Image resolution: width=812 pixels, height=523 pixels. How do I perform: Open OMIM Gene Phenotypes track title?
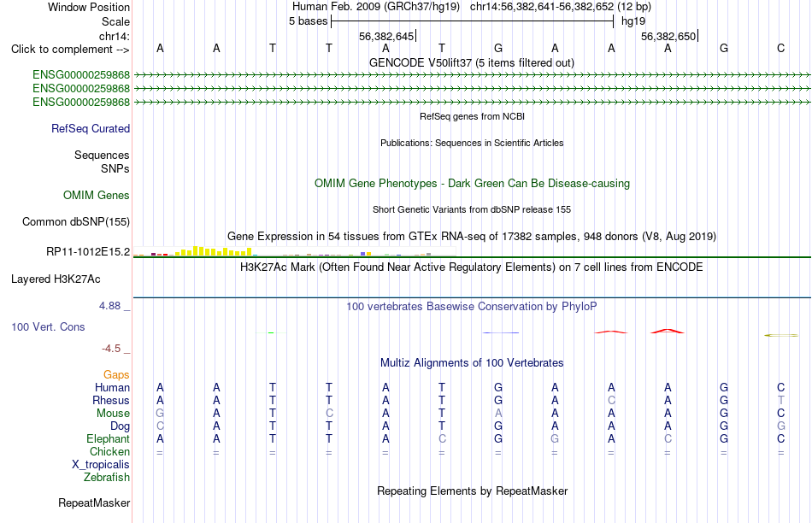472,184
